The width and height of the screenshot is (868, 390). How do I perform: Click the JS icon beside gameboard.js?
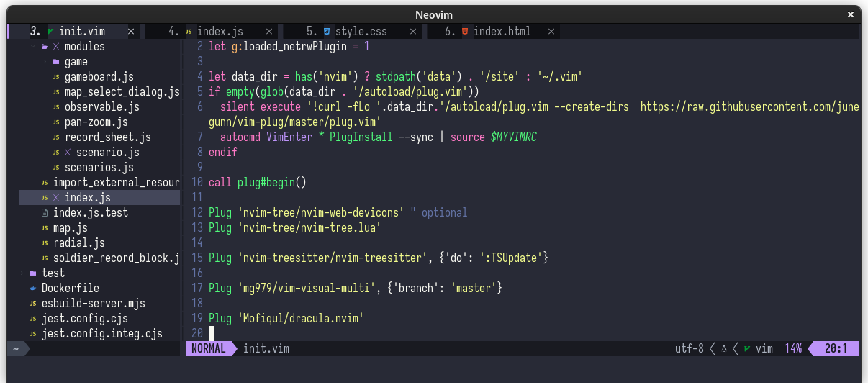tap(56, 77)
